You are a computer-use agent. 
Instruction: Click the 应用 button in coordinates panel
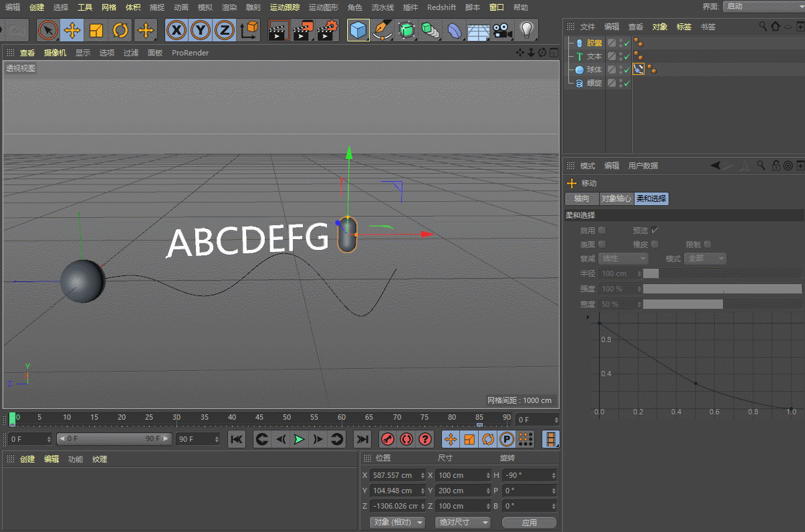pos(529,522)
